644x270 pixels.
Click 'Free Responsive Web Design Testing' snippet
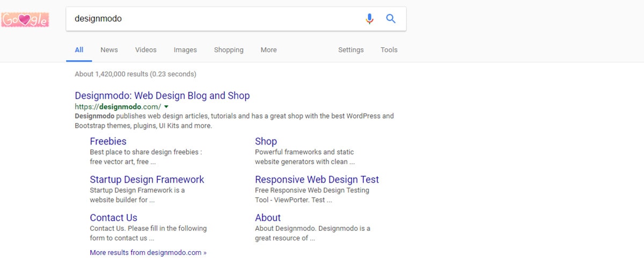pyautogui.click(x=312, y=195)
